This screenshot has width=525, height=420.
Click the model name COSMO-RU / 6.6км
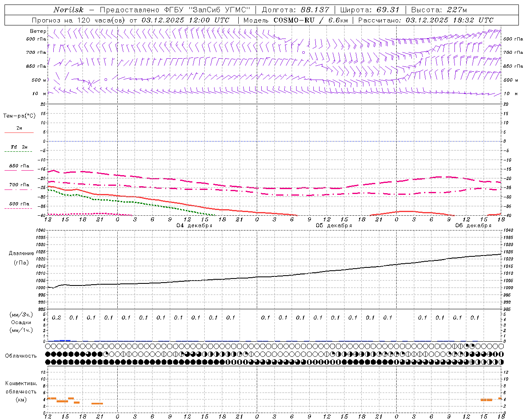(311, 20)
